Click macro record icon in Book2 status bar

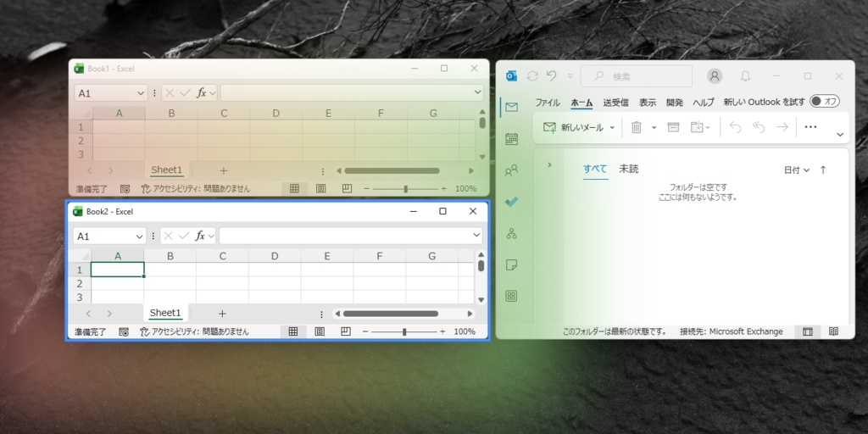[124, 331]
